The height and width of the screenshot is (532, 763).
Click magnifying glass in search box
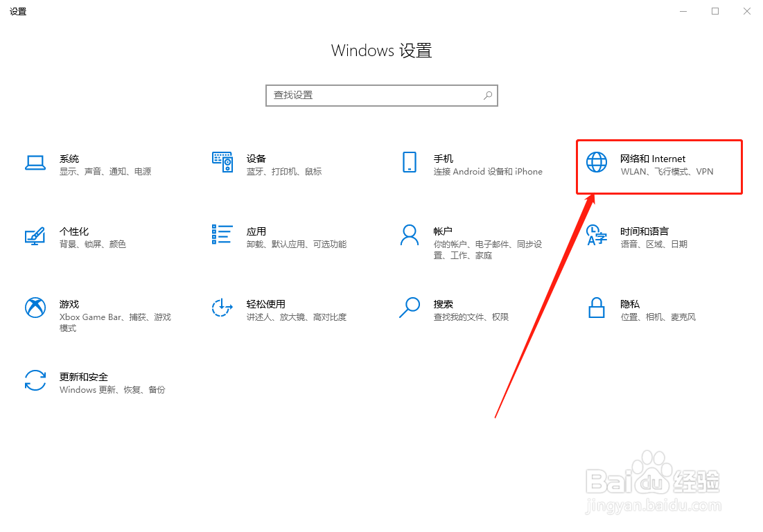coord(488,95)
